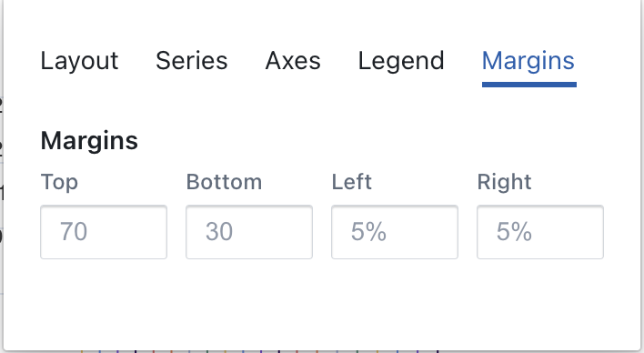Select the Left margin input field
644x353 pixels.
(x=395, y=232)
